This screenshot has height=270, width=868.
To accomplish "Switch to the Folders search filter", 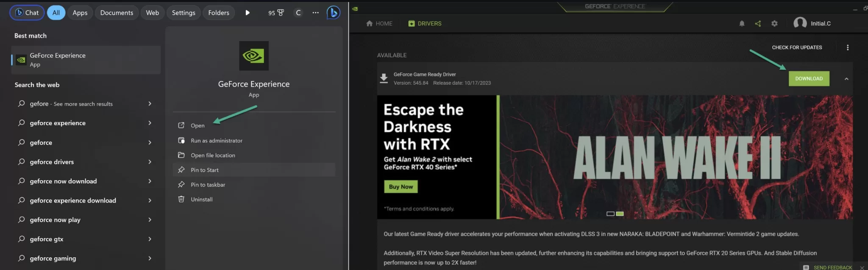I will tap(219, 13).
